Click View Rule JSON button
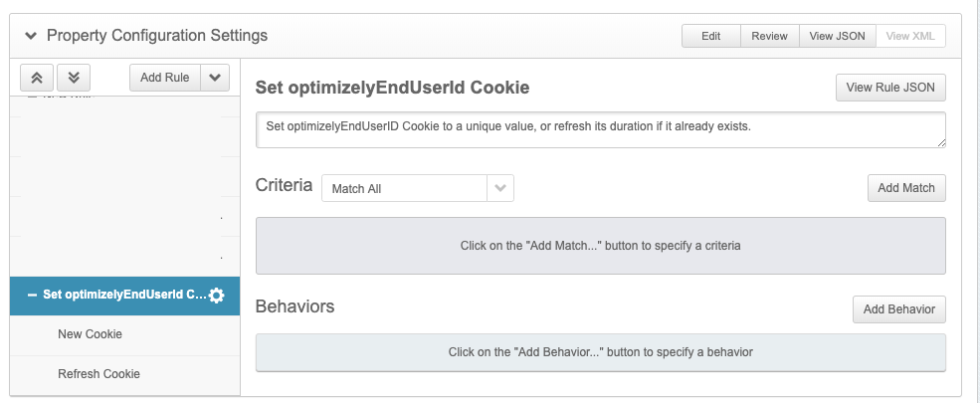Screen dimensions: 980x403 (890, 88)
